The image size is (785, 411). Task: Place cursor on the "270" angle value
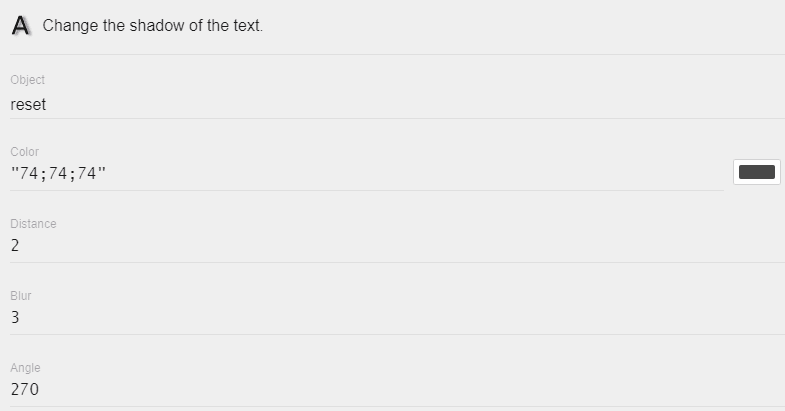coord(25,389)
